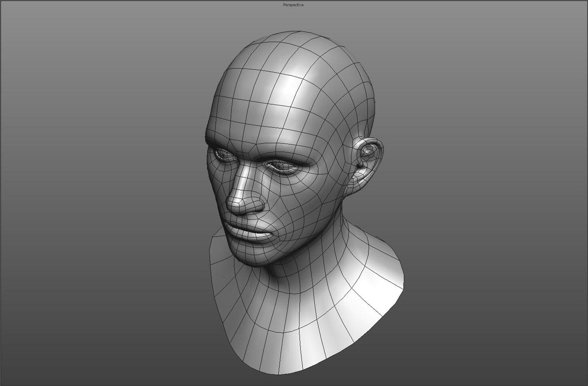Select the 3D head wireframe model

(x=305, y=202)
